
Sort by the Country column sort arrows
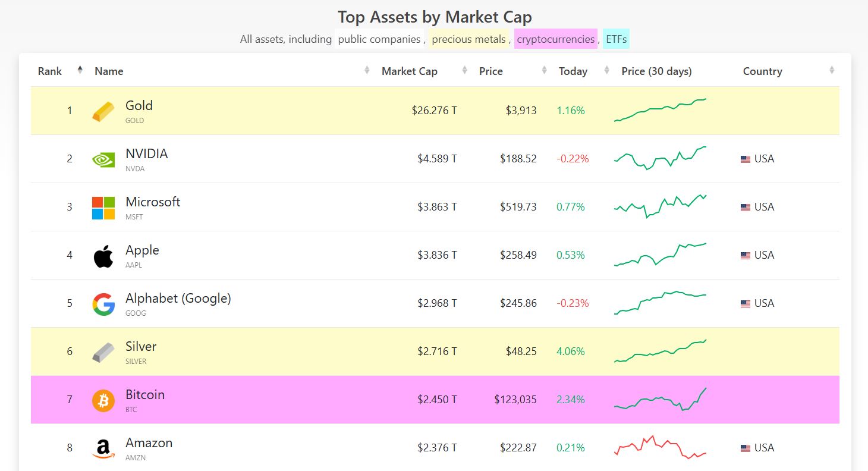point(832,71)
